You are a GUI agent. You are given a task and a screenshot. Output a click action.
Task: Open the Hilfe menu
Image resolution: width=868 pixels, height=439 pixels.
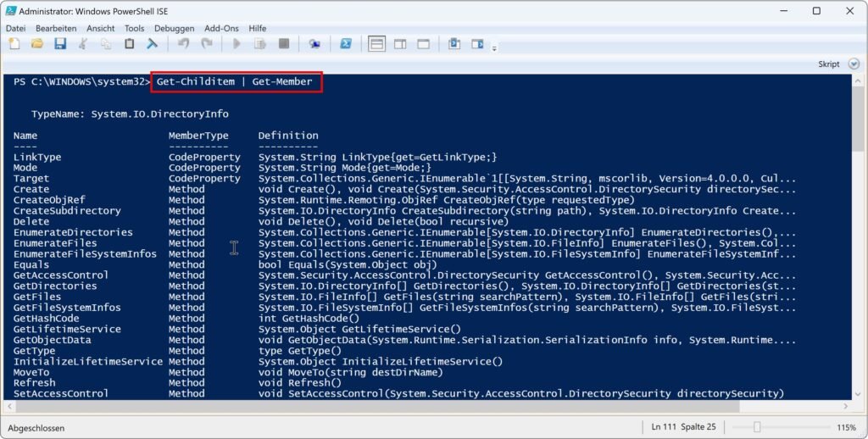tap(258, 28)
